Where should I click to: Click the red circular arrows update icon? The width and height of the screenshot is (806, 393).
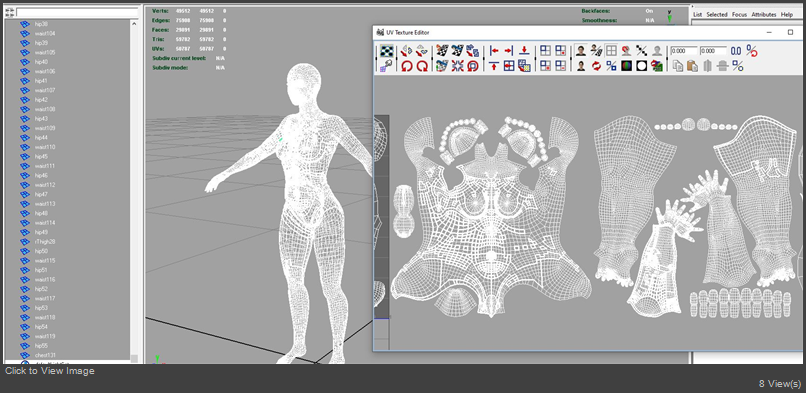(x=596, y=66)
